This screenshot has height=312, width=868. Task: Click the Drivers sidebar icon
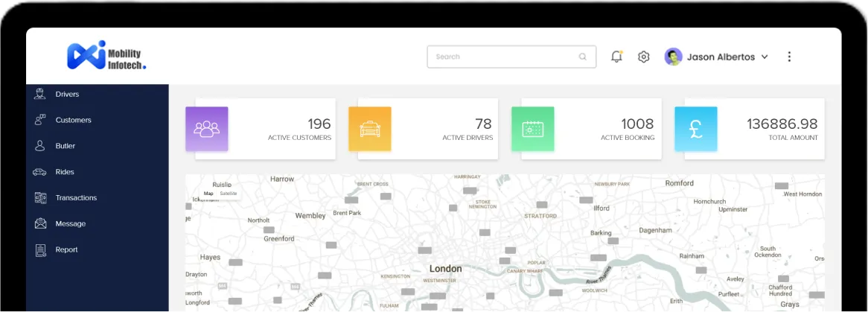click(40, 94)
